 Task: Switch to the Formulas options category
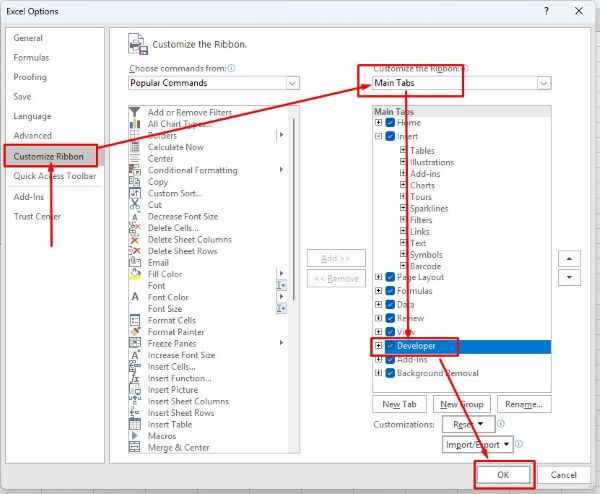tap(31, 58)
